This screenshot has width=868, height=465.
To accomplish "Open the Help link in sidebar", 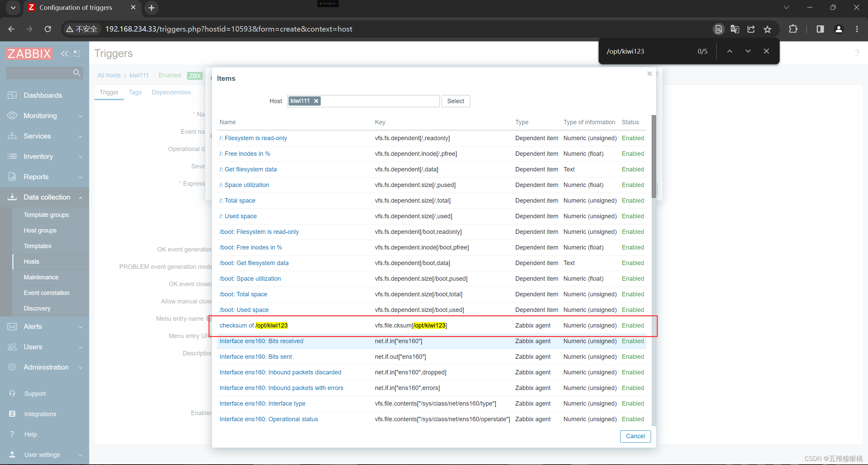I will [x=31, y=434].
